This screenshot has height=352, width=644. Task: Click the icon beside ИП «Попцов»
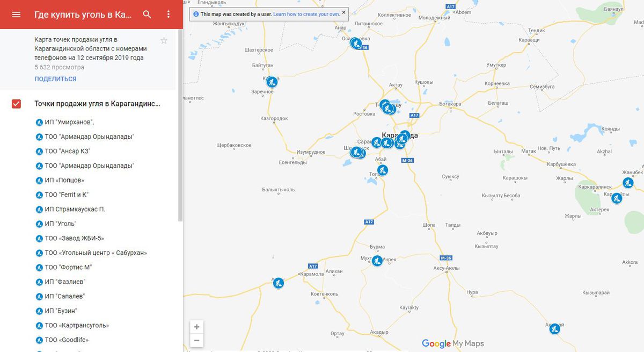point(39,180)
